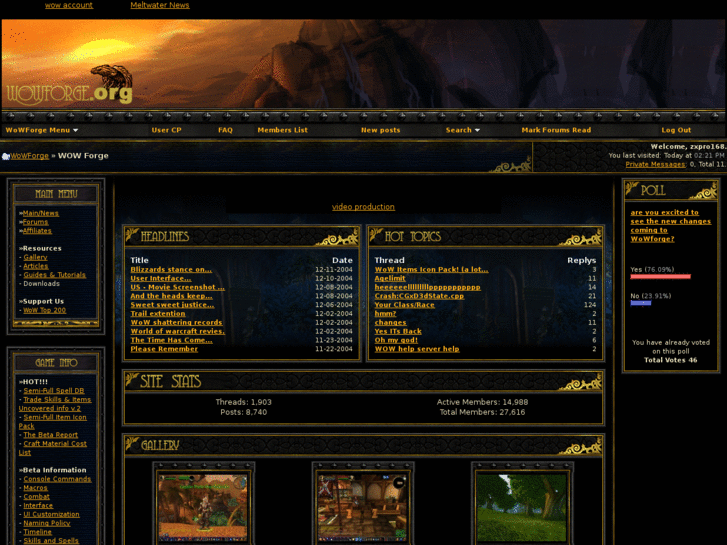This screenshot has height=545, width=727.
Task: Go to Members List
Action: pyautogui.click(x=282, y=130)
